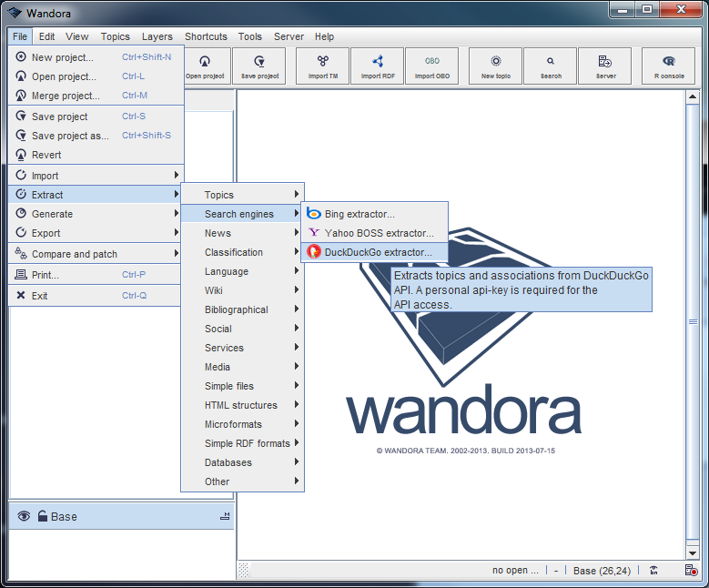Click the Import OBO toolbar button
Image resolution: width=709 pixels, height=588 pixels.
(x=431, y=66)
